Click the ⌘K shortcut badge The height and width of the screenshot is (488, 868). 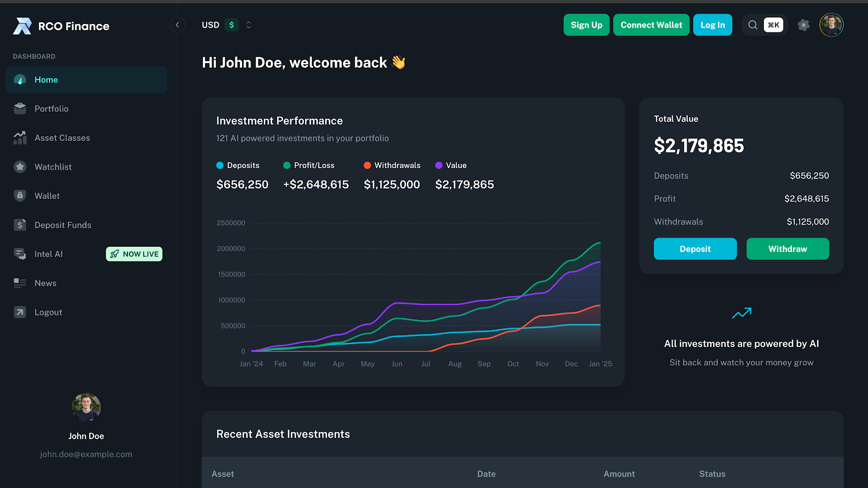click(x=774, y=25)
